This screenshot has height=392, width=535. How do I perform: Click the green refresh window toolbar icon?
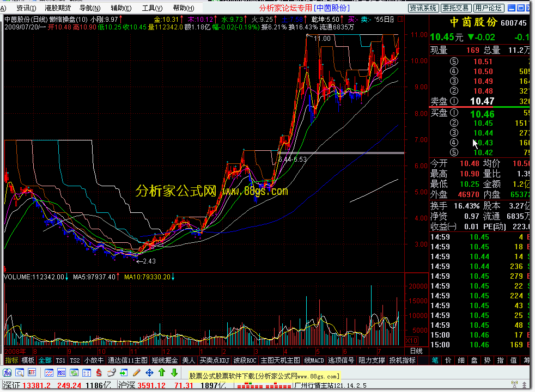point(74,372)
